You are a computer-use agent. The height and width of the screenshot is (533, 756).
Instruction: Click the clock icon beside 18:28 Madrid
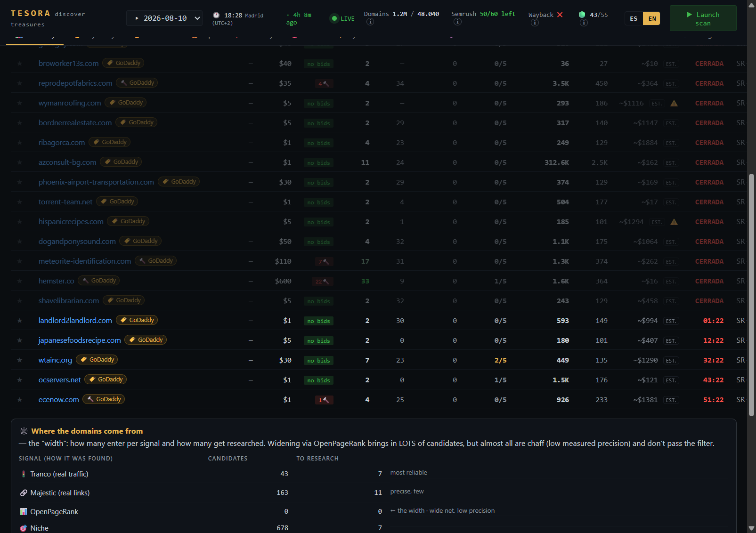pos(216,15)
